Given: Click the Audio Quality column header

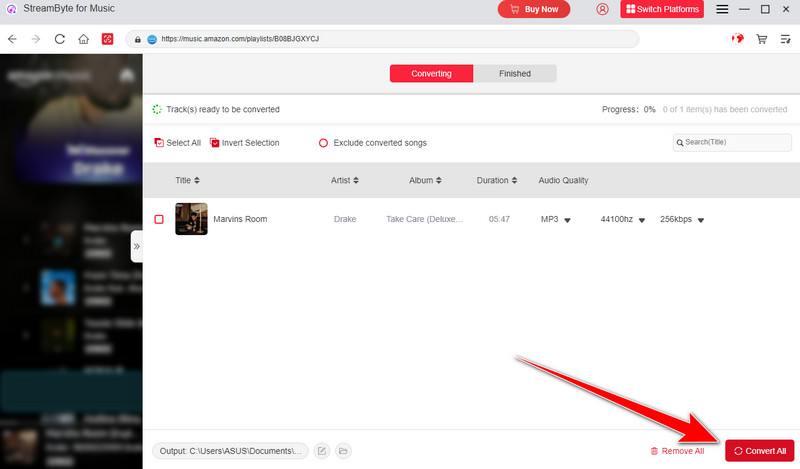Looking at the screenshot, I should click(x=563, y=180).
